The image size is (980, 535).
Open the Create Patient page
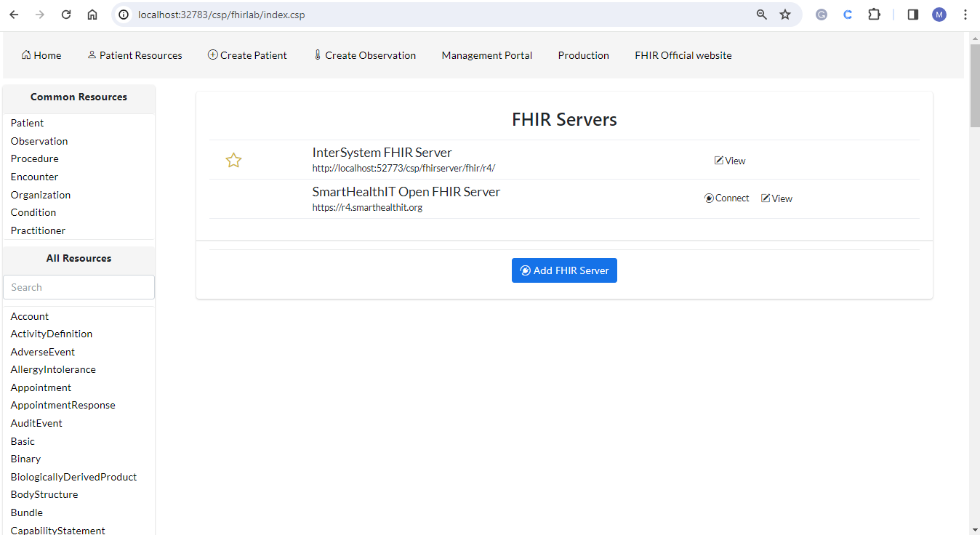point(247,55)
